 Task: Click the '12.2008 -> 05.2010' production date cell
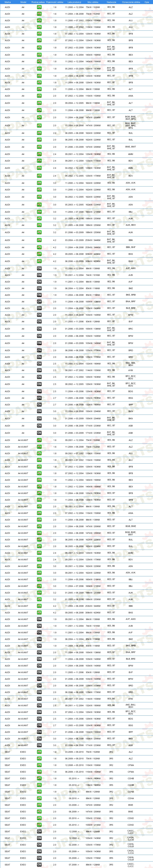(74, 765)
